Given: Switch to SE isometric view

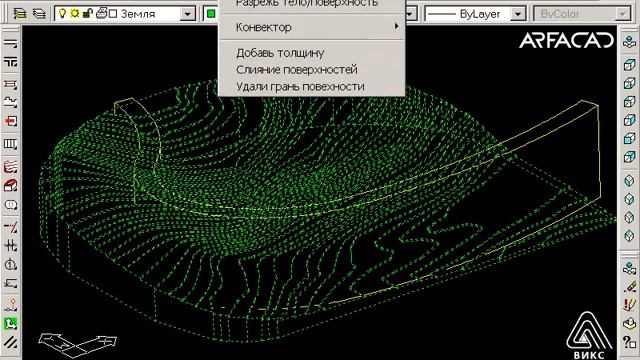Looking at the screenshot, I should 629,199.
